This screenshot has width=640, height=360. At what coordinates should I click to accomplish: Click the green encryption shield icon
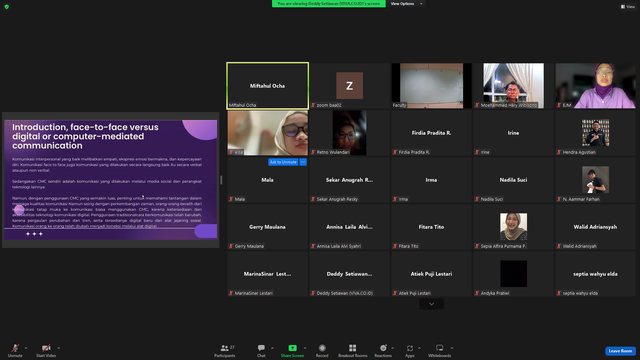7,7
